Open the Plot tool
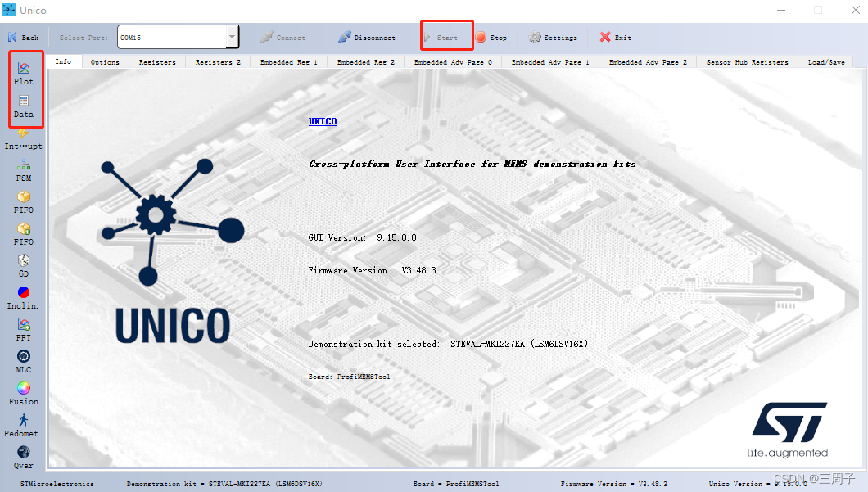Viewport: 868px width, 492px height. coord(23,74)
